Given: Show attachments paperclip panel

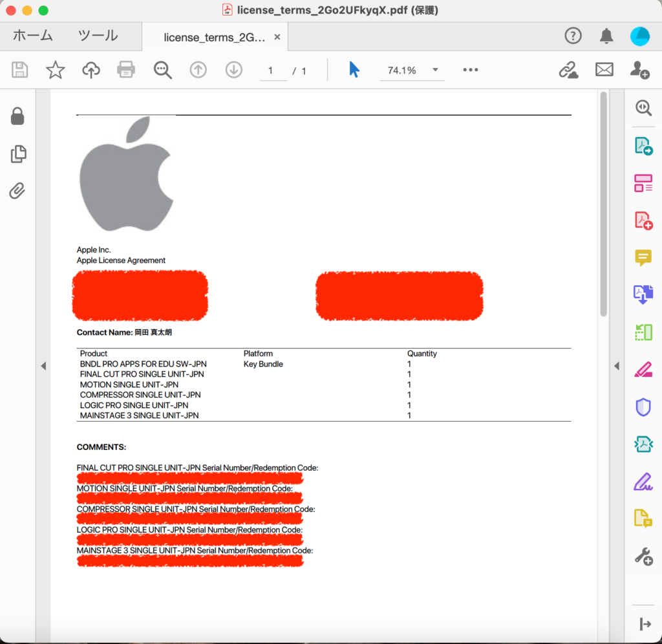Looking at the screenshot, I should click(x=17, y=191).
